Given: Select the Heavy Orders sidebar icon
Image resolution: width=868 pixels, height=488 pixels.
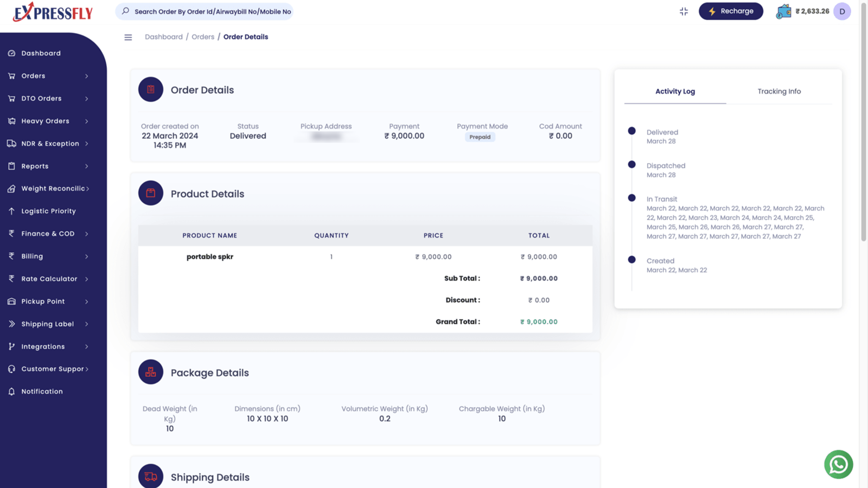Looking at the screenshot, I should [12, 121].
